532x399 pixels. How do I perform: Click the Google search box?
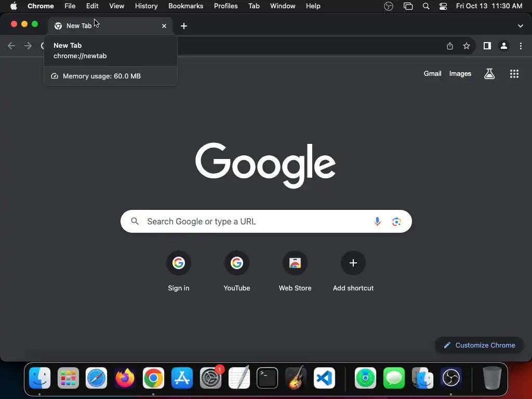point(266,221)
